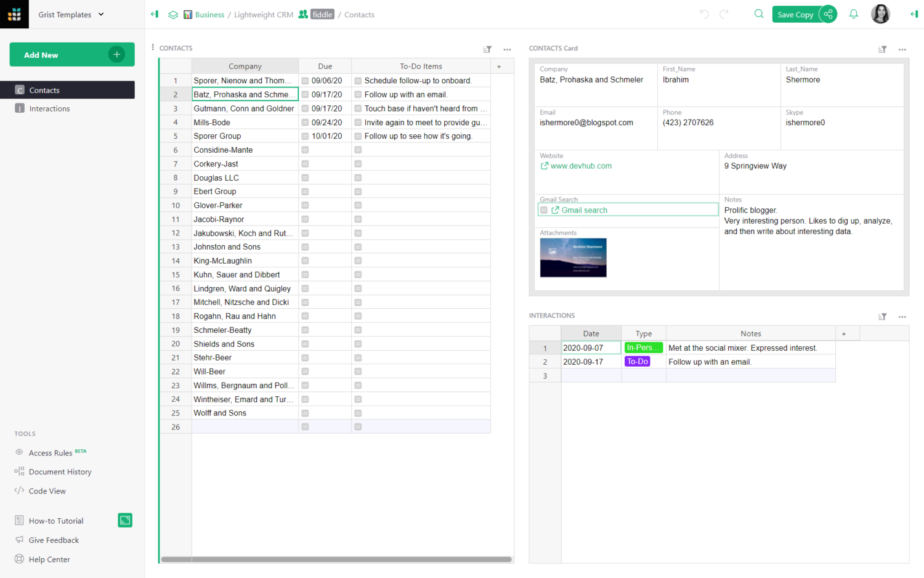
Task: Switch to the Interactions page
Action: (49, 108)
